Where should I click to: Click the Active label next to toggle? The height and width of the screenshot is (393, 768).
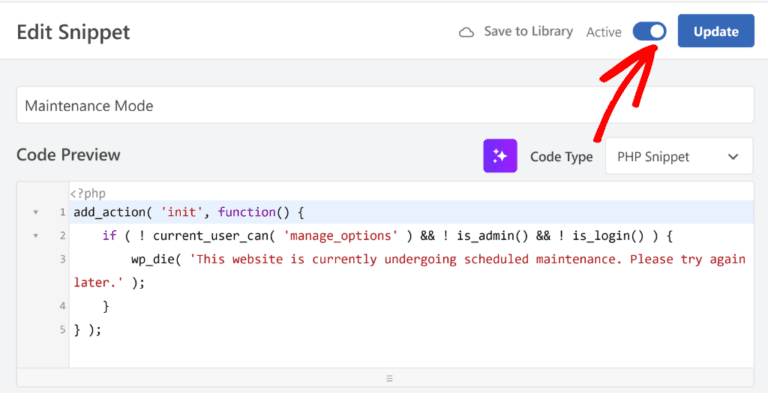(604, 32)
